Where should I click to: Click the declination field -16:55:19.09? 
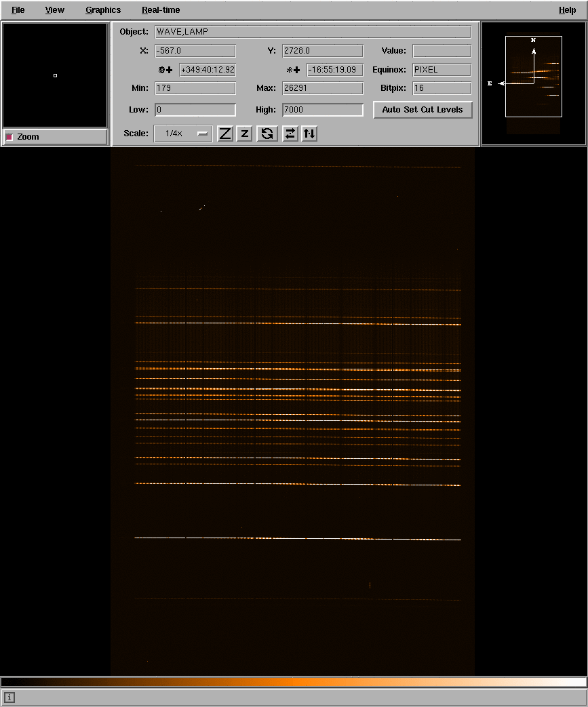tap(335, 69)
